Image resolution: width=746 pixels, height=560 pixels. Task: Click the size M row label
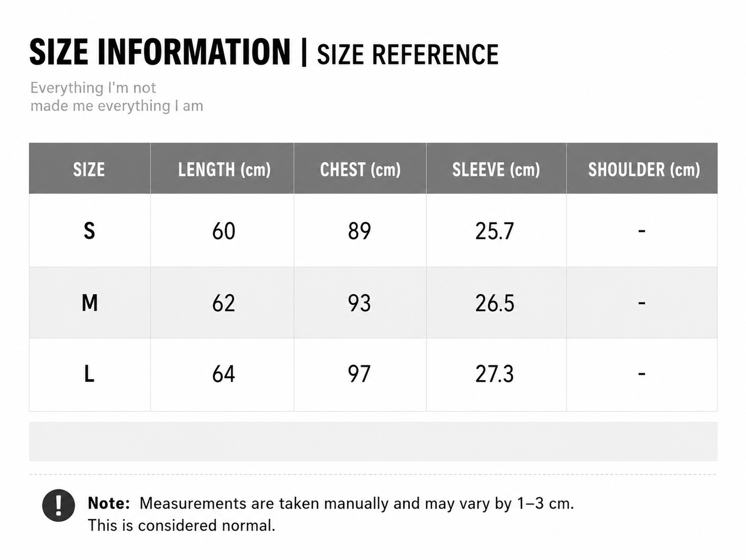point(89,302)
